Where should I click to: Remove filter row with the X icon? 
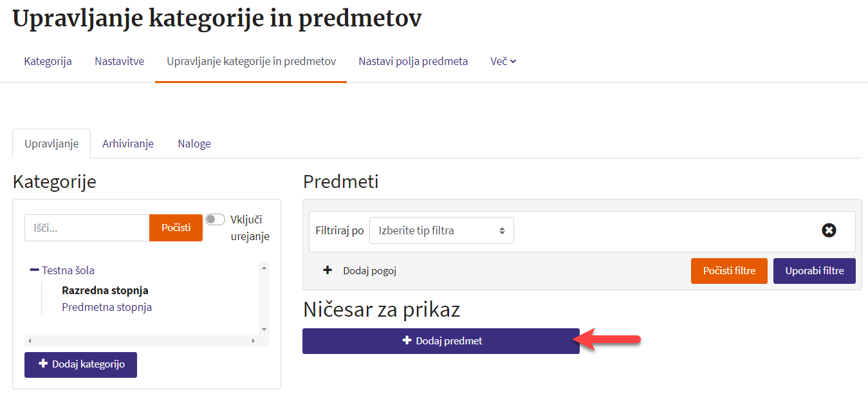[x=829, y=230]
